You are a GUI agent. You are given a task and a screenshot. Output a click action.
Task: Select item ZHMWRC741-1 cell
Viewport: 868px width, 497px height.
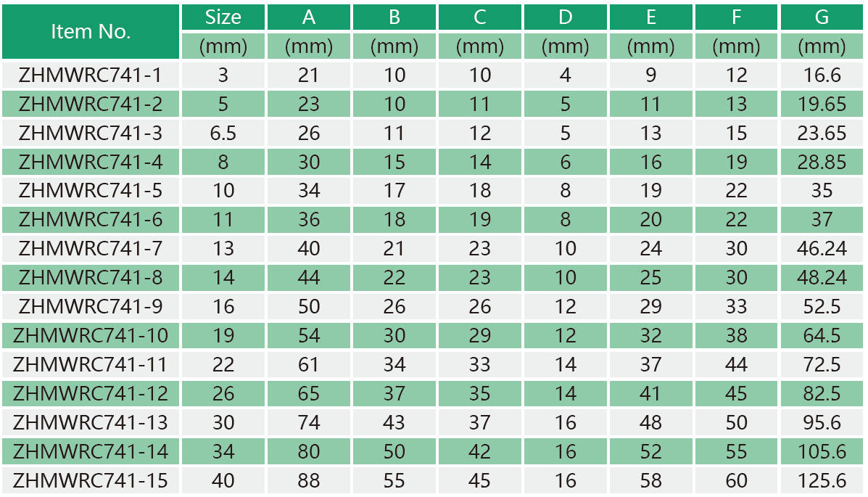pyautogui.click(x=91, y=75)
